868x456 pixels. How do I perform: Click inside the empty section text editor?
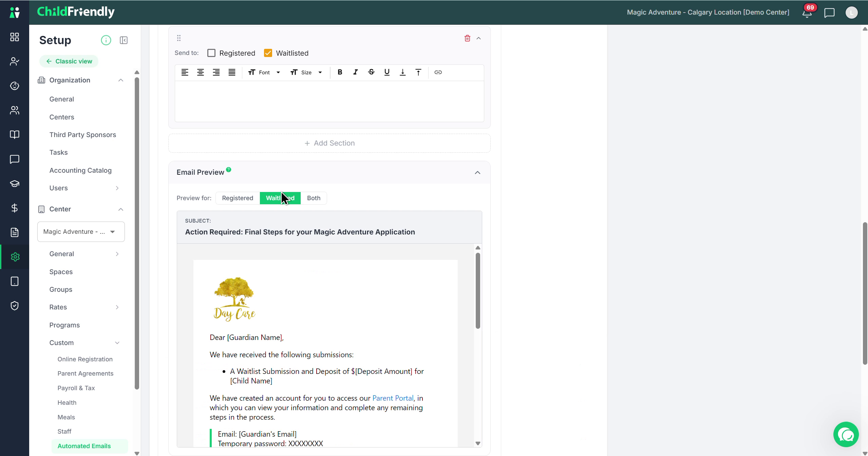click(x=329, y=101)
